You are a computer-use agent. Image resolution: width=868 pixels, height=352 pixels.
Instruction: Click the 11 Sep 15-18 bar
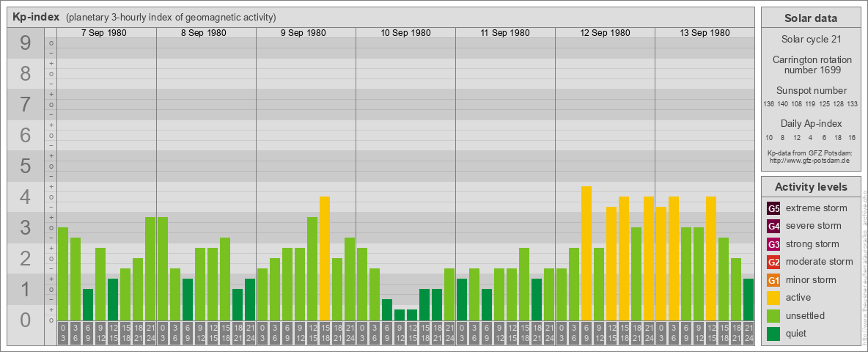[523, 285]
